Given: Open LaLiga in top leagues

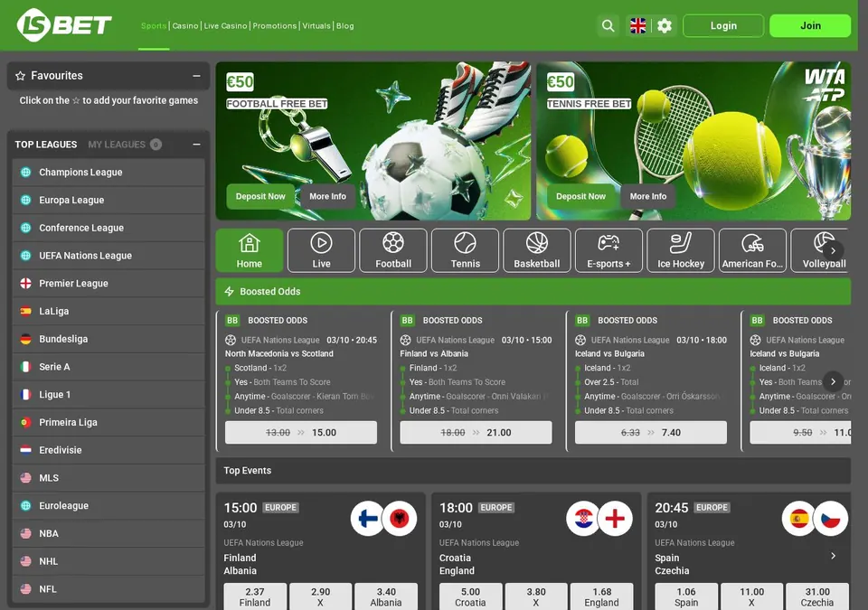Looking at the screenshot, I should [108, 311].
